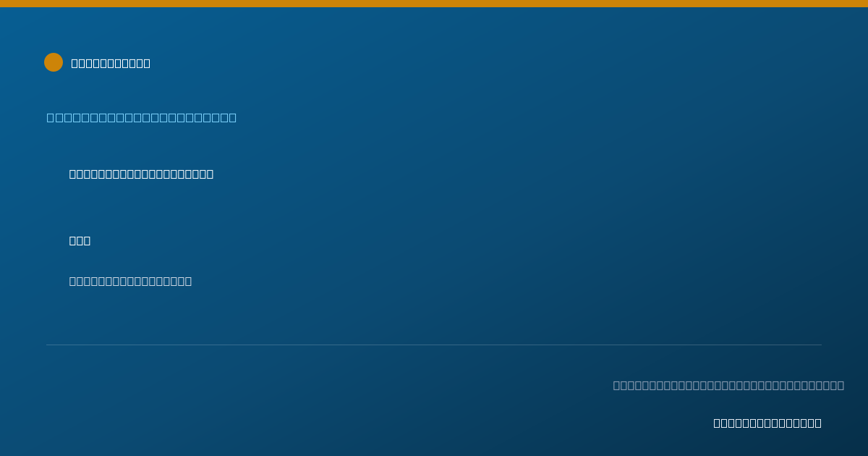Select the short three-character white label

(x=80, y=240)
